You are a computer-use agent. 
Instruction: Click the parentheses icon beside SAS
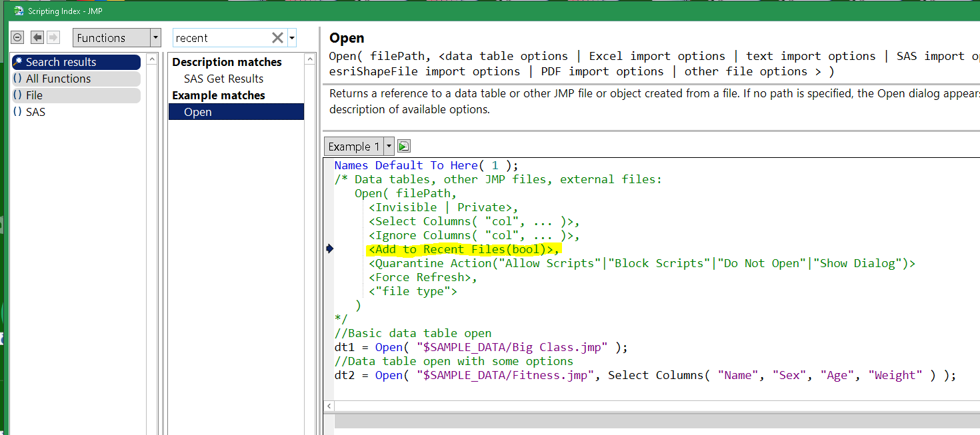coord(18,112)
